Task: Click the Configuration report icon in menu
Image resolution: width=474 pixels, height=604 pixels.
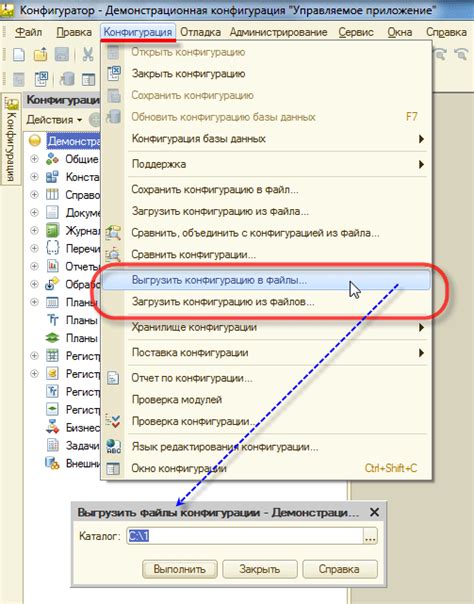Action: click(x=113, y=378)
